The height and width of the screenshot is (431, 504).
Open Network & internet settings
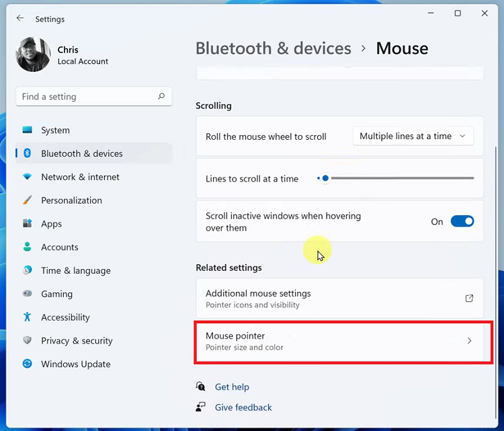[x=94, y=177]
